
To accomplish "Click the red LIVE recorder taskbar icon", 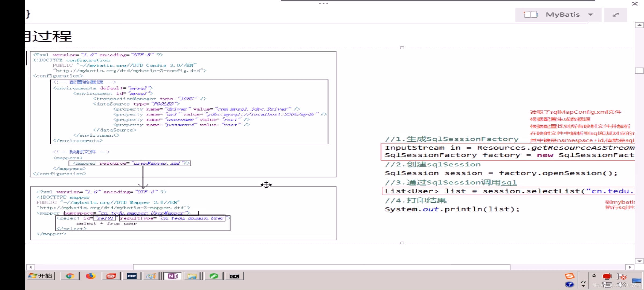I will 111,276.
